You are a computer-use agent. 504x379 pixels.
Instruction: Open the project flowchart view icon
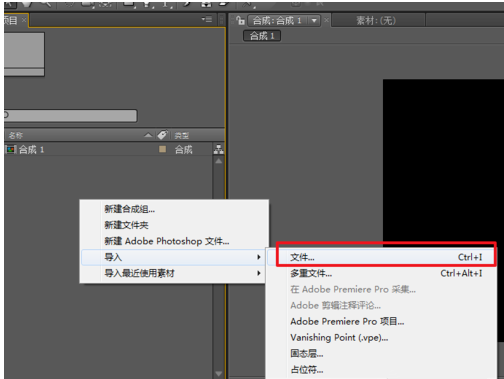coord(218,149)
